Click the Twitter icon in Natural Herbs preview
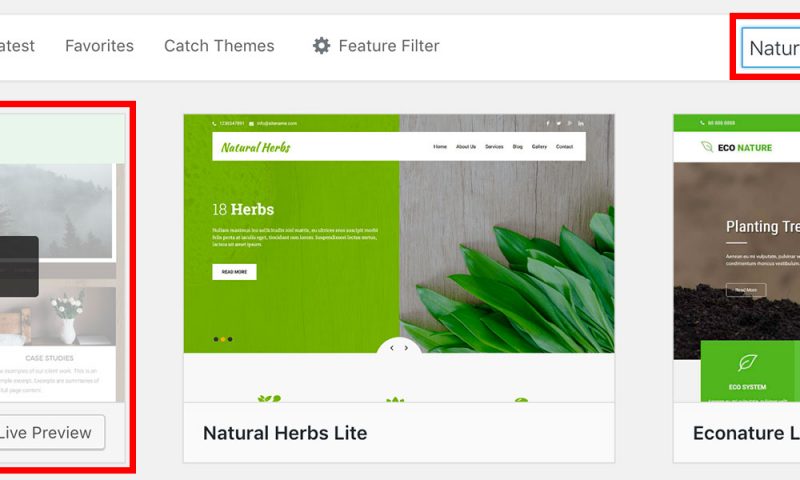 tap(559, 123)
